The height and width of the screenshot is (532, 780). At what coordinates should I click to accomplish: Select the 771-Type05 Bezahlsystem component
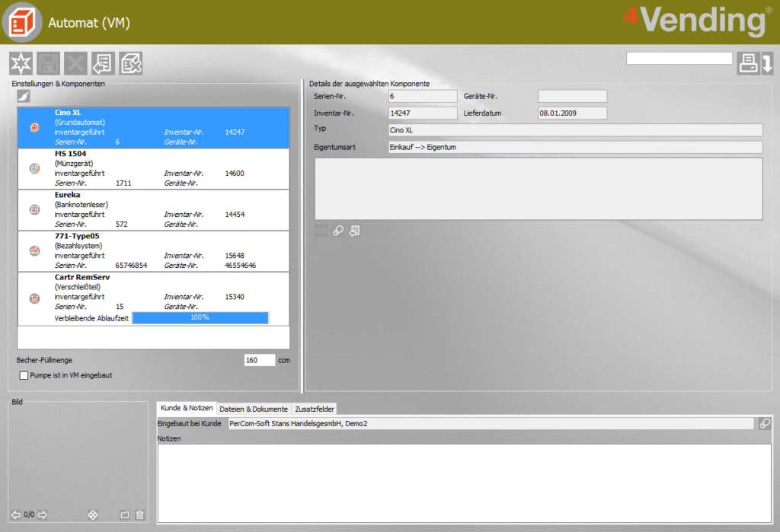point(153,252)
